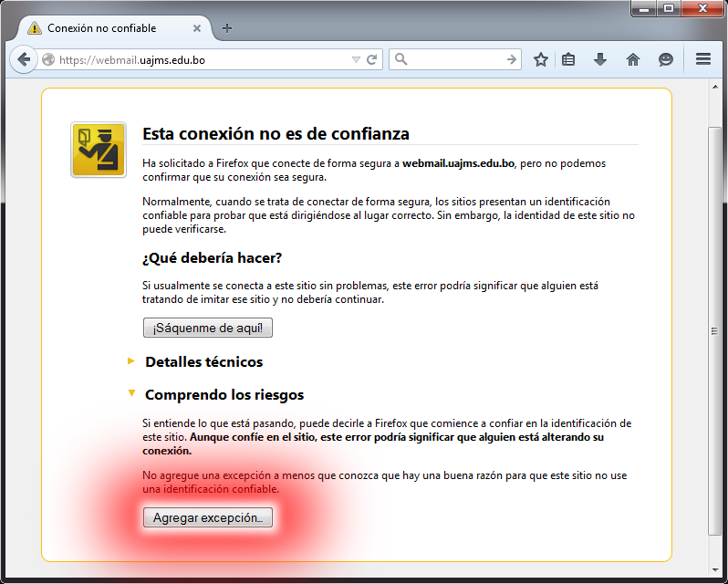Click the smiley face chat icon
Screen dimensions: 728x584
(x=666, y=59)
